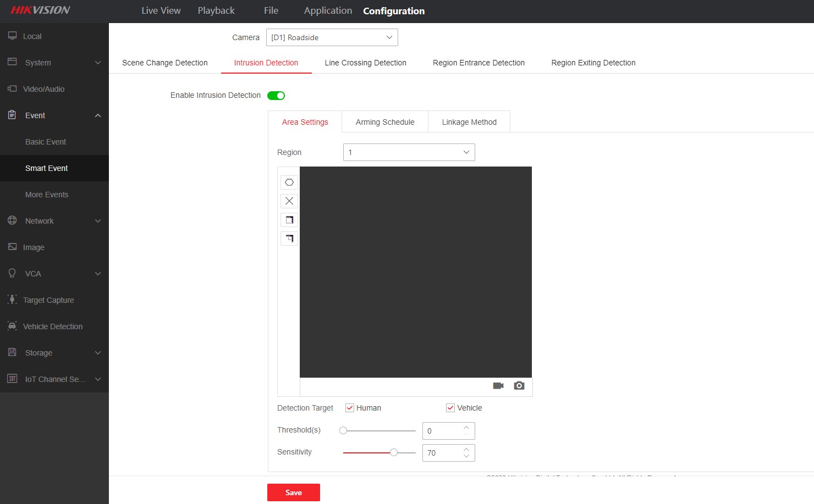Image resolution: width=814 pixels, height=504 pixels.
Task: Click the red Save button
Action: click(x=293, y=492)
